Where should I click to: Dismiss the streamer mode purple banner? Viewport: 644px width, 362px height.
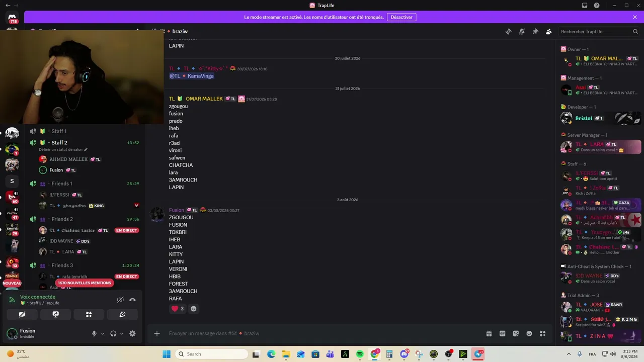[x=635, y=17]
